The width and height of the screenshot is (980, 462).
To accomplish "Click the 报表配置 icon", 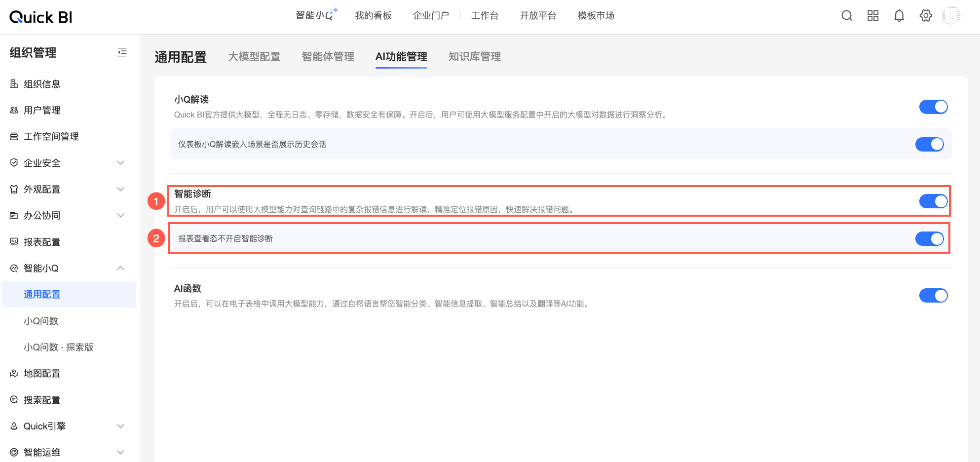I will tap(14, 242).
